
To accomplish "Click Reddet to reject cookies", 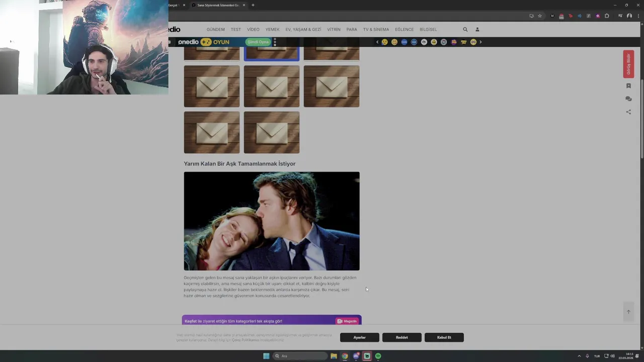I will (x=401, y=337).
